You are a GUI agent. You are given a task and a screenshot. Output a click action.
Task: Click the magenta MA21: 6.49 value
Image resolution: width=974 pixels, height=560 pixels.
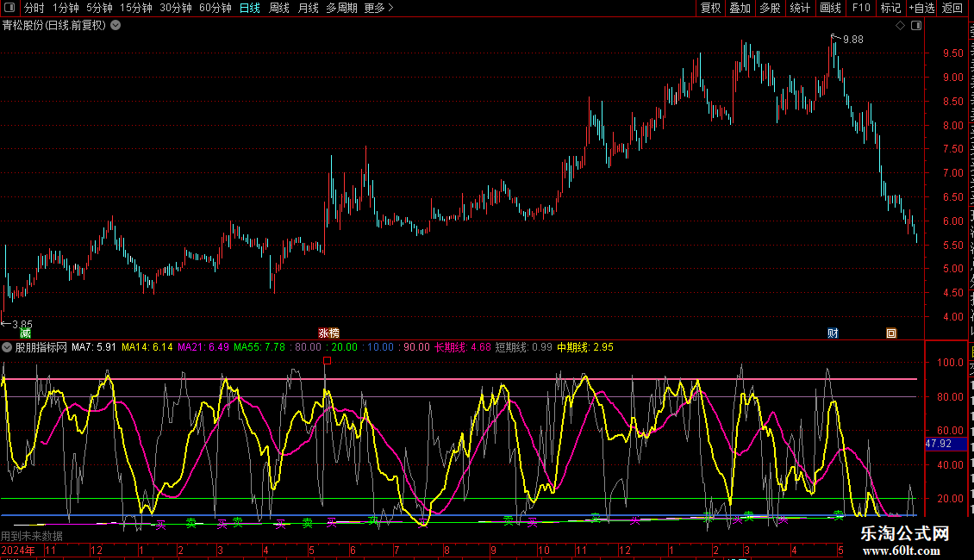point(203,347)
